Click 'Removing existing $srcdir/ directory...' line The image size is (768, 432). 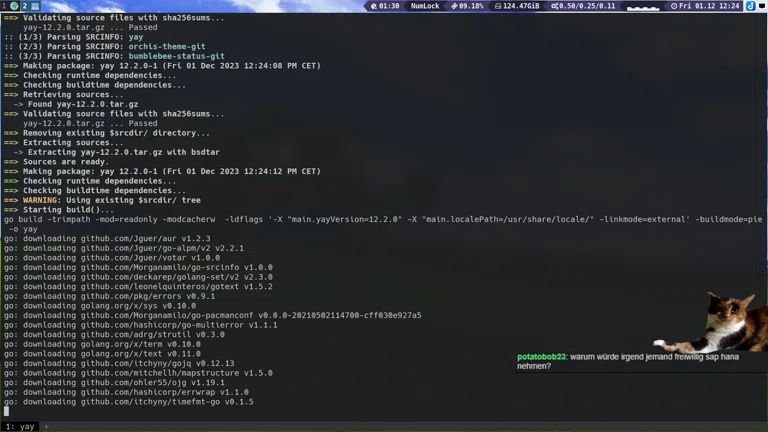[x=107, y=133]
